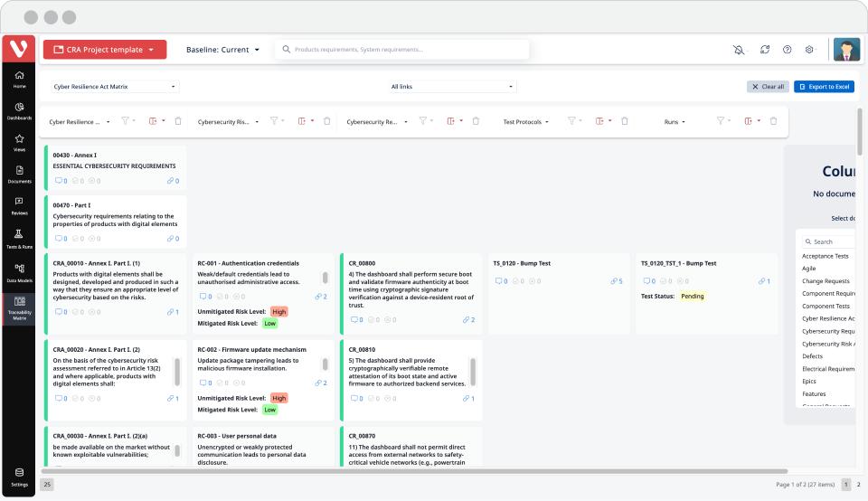The image size is (868, 501).
Task: Select Agile in the document list
Action: click(808, 269)
